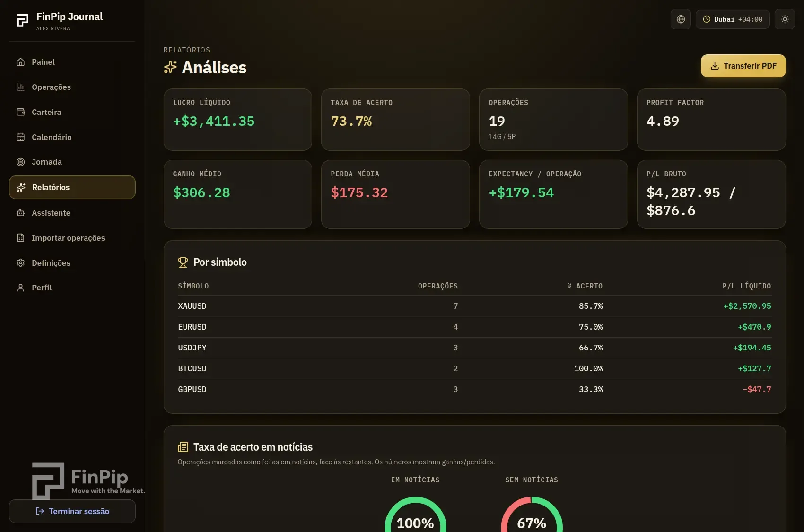The image size is (804, 532).
Task: Click the sparkle icon beside Análises heading
Action: pyautogui.click(x=170, y=67)
